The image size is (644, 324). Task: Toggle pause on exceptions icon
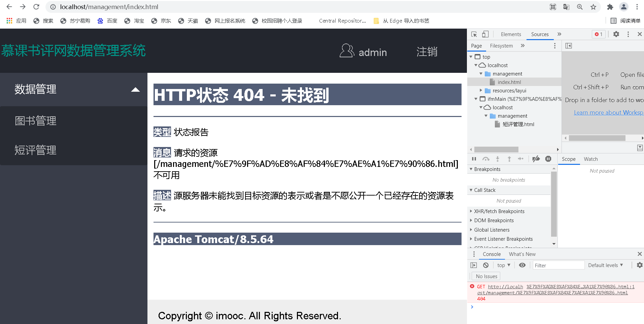pyautogui.click(x=548, y=159)
